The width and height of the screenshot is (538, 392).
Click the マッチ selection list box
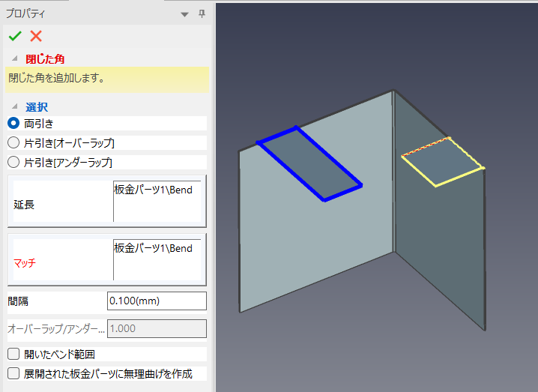pos(157,259)
